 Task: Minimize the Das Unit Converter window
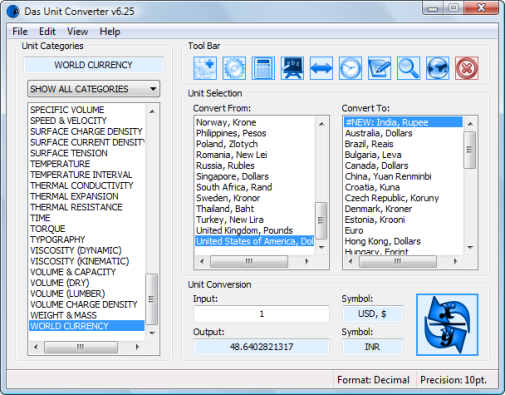(433, 8)
